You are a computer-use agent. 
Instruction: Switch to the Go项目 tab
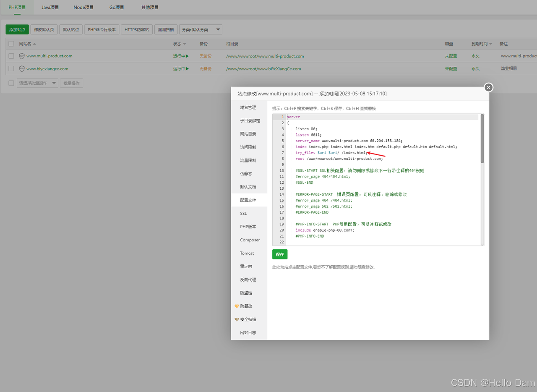(117, 7)
